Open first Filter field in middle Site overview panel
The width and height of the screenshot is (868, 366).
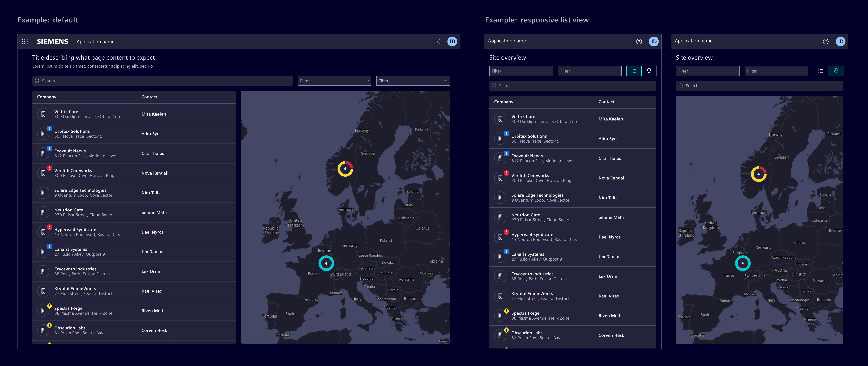[x=521, y=71]
